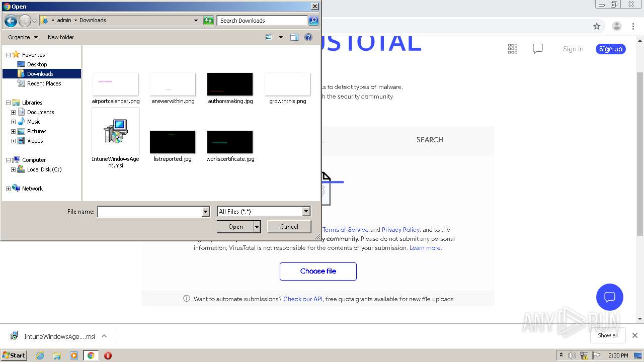
Task: Select Recent Places in Favorites
Action: tap(44, 83)
